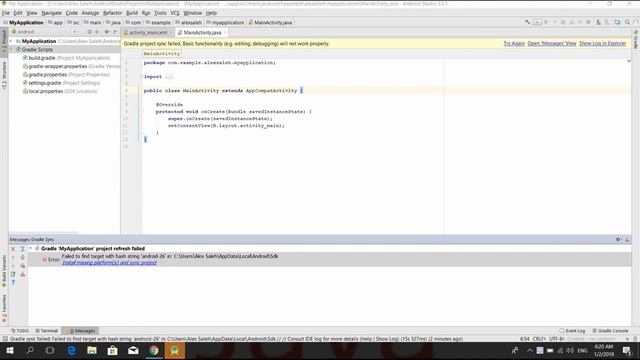Screen dimensions: 640x360
Task: Open the Project side tool tab
Action: pos(4,43)
